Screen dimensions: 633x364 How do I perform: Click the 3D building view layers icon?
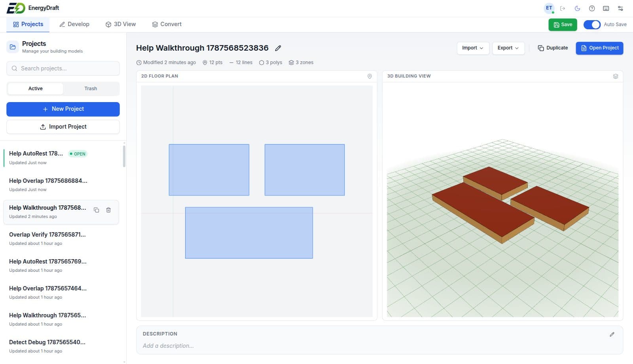coord(616,76)
